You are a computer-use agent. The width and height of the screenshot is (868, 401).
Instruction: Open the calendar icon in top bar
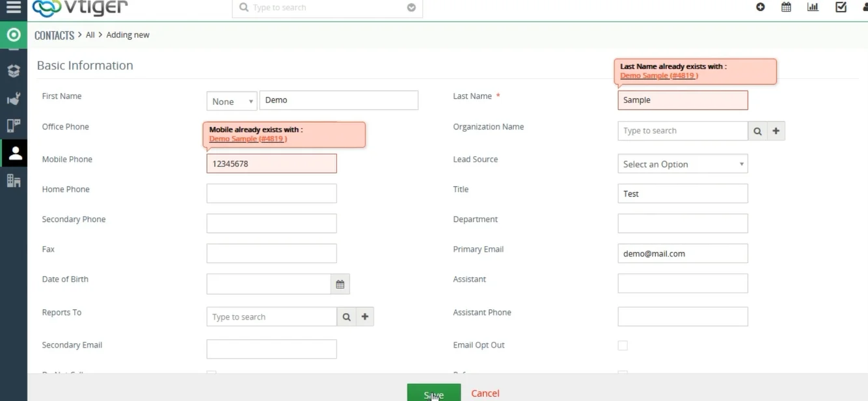coord(786,7)
